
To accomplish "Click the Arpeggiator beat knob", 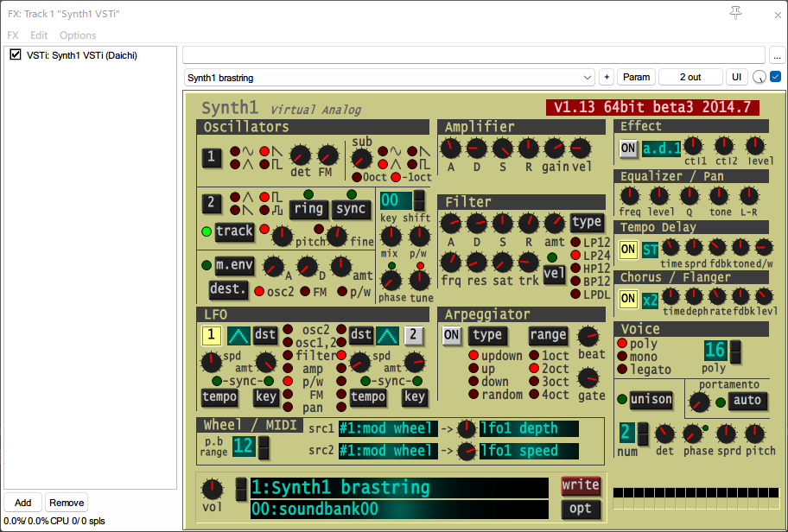I will [x=588, y=337].
